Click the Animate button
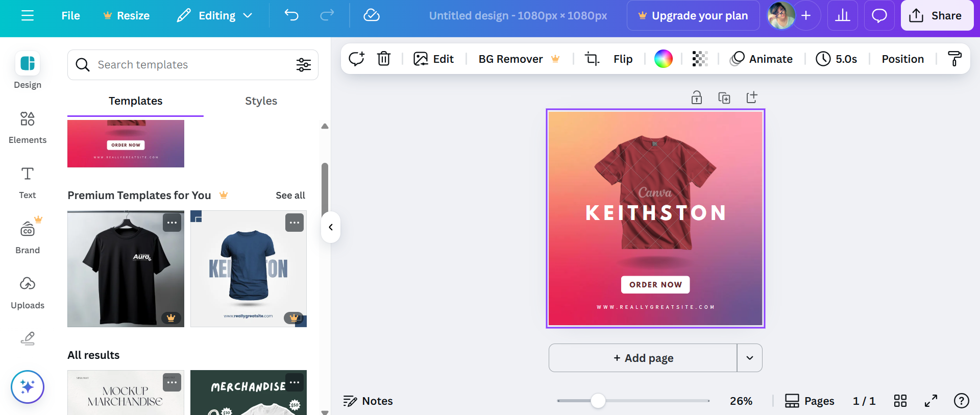This screenshot has width=980, height=415. [762, 59]
